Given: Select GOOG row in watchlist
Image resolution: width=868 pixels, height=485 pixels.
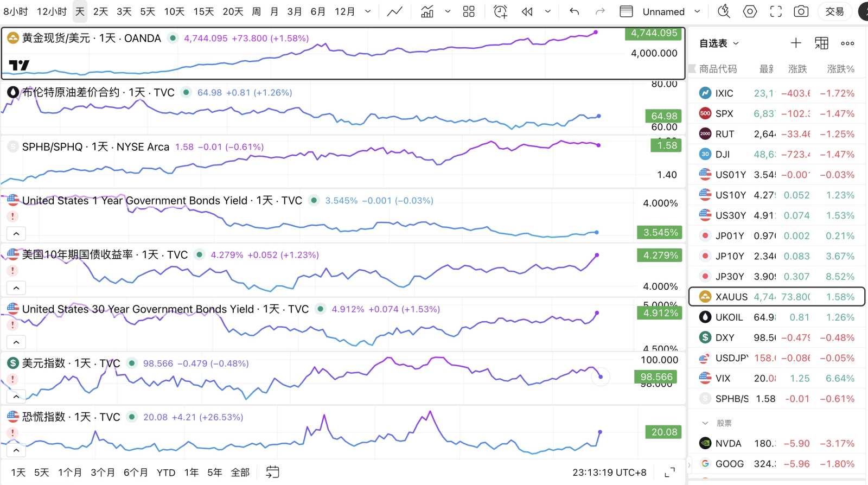Looking at the screenshot, I should click(x=777, y=464).
